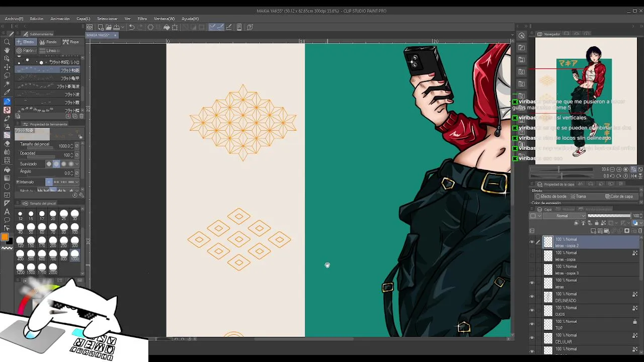Adjust the layer opacity slider
Image resolution: width=644 pixels, height=362 pixels.
[x=609, y=216]
